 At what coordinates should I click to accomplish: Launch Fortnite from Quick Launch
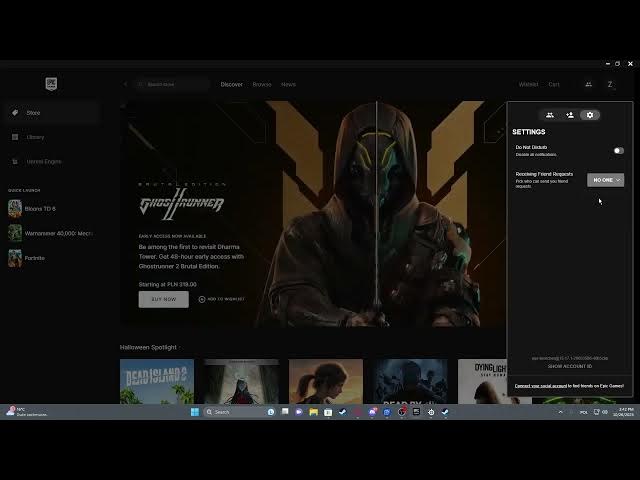(27, 258)
